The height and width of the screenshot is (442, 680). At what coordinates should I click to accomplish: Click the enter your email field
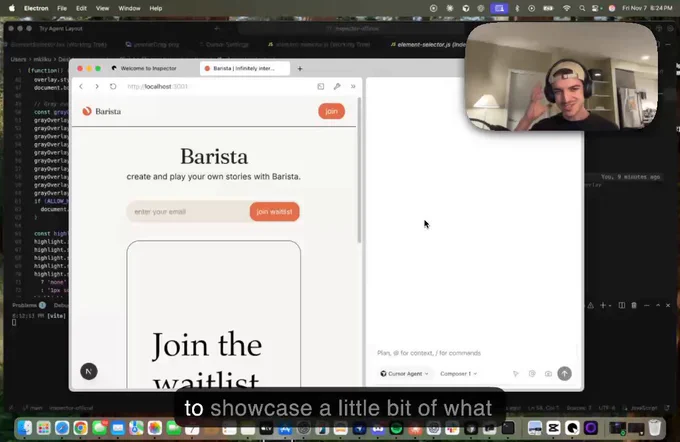click(187, 211)
